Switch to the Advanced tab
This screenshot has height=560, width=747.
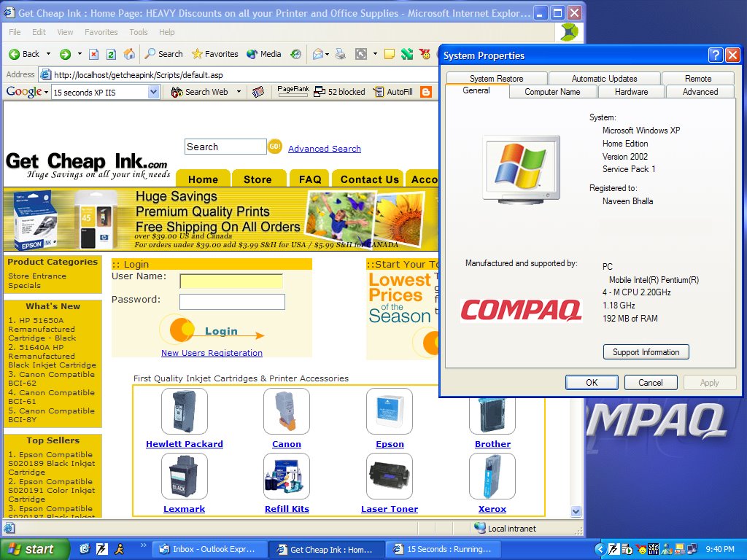(x=700, y=91)
